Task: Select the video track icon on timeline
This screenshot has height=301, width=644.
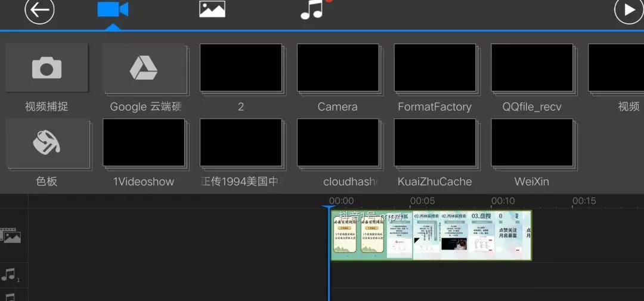Action: (11, 235)
